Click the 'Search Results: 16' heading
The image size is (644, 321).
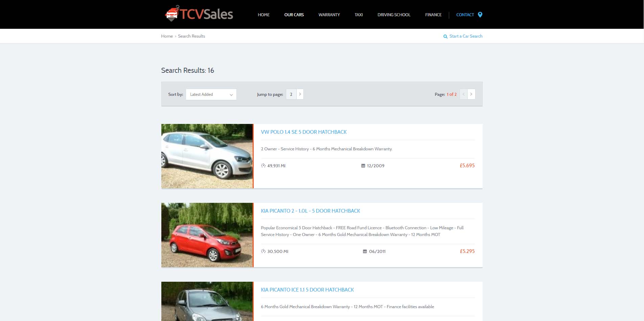pyautogui.click(x=187, y=70)
